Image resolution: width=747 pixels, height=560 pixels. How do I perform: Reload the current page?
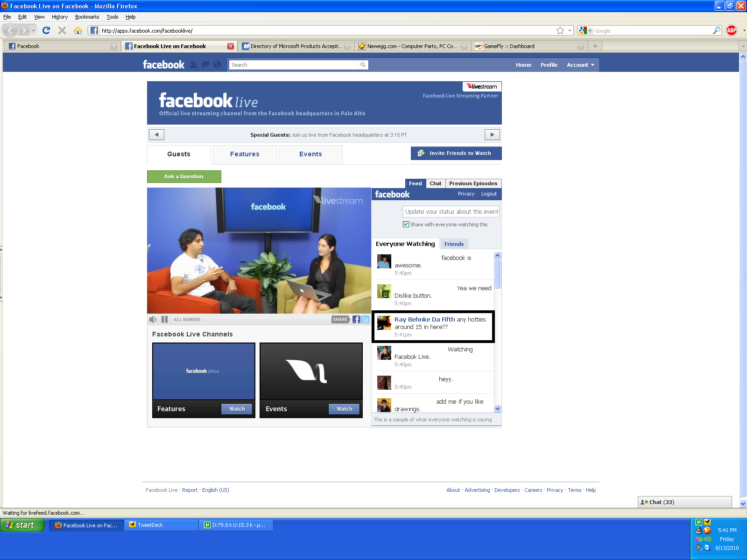pyautogui.click(x=46, y=30)
